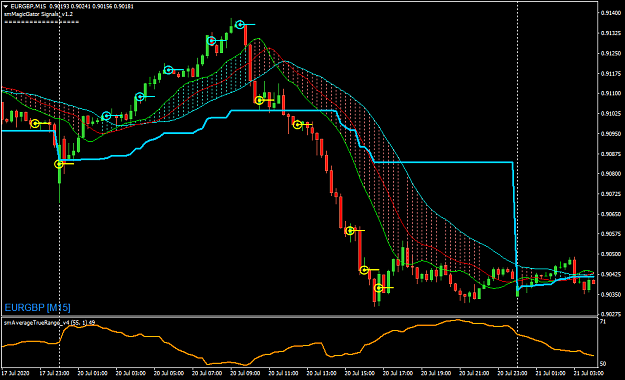Viewport: 625px width, 380px height.
Task: Click the '17 Jul 2020' time axis label
Action: [16, 373]
